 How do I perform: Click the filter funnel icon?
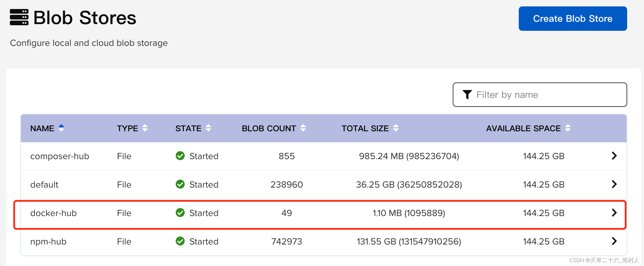(x=467, y=95)
